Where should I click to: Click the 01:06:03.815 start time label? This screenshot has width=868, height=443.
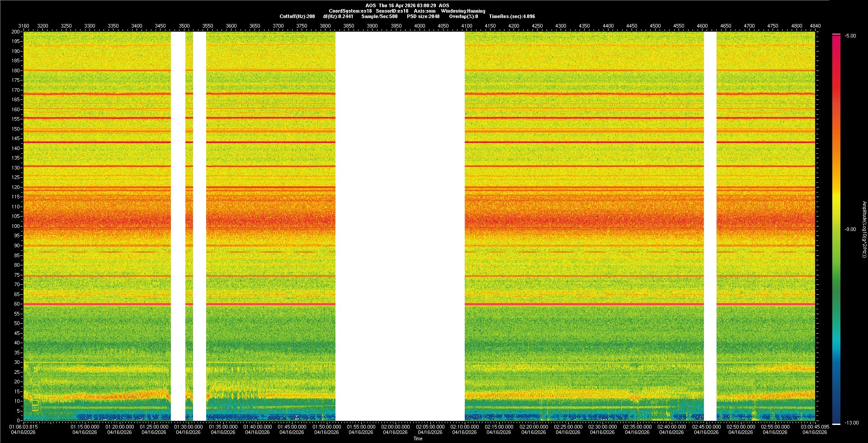(x=24, y=427)
